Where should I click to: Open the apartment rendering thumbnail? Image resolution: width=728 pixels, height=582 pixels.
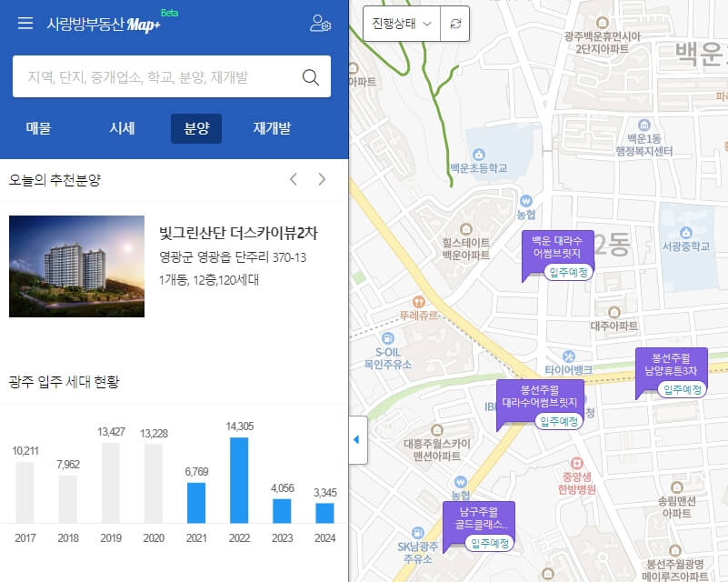point(76,266)
